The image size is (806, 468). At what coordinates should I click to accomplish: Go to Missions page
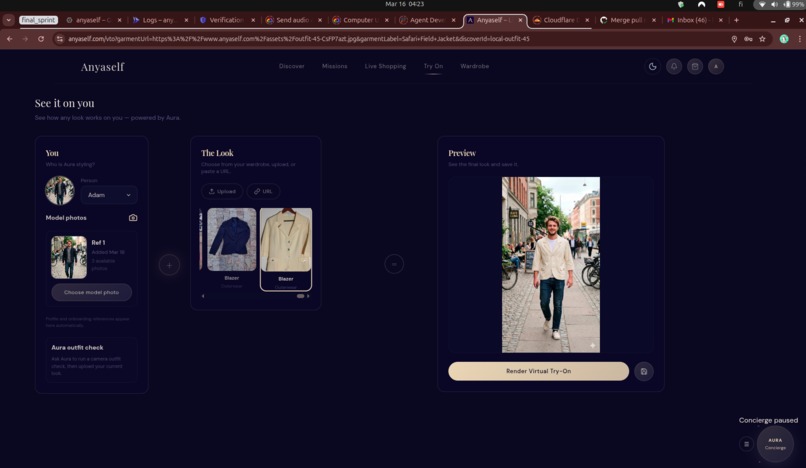click(x=335, y=66)
